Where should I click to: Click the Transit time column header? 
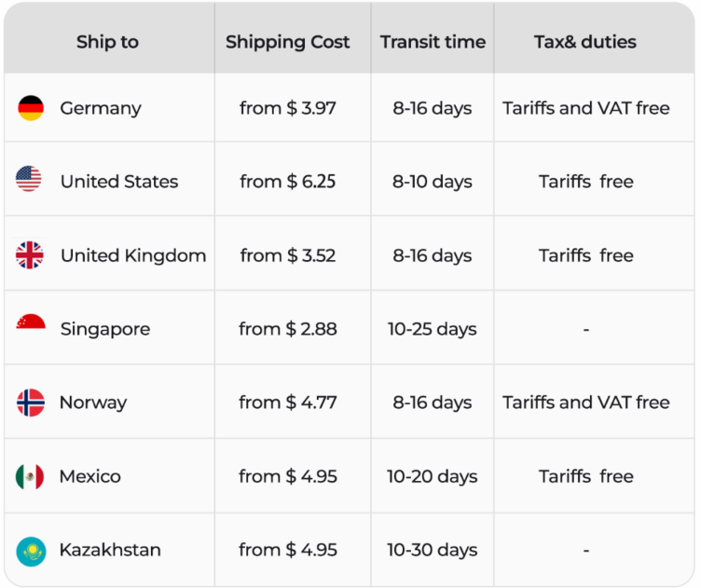[x=433, y=42]
